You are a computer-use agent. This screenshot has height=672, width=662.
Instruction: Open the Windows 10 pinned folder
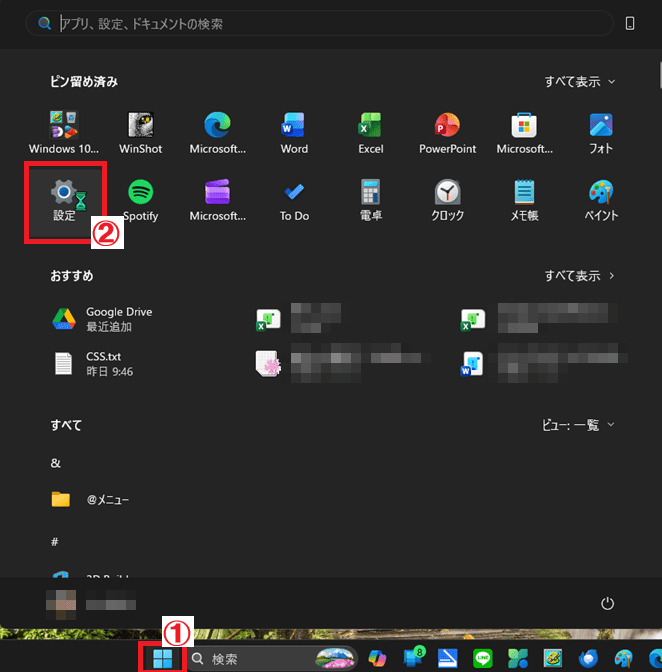click(64, 132)
